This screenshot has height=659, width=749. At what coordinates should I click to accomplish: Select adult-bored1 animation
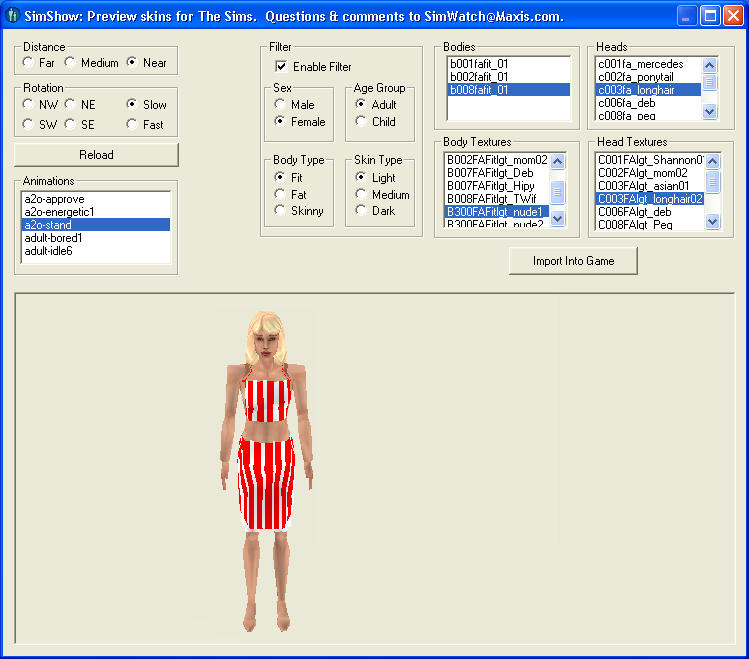pos(96,238)
